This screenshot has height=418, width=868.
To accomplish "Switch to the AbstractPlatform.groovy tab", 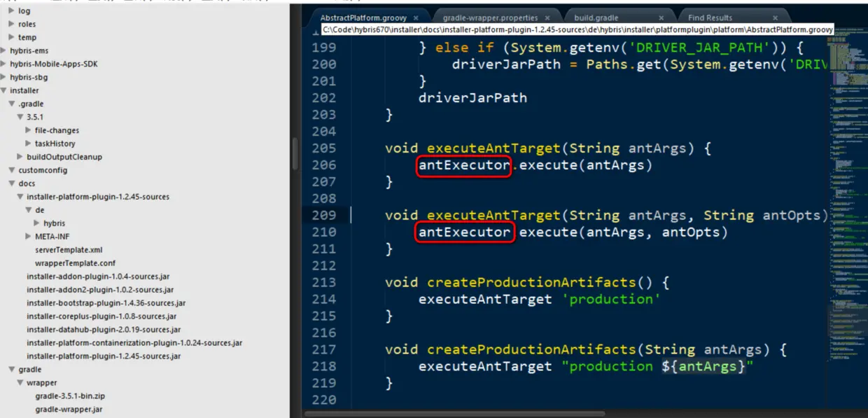I will [362, 18].
